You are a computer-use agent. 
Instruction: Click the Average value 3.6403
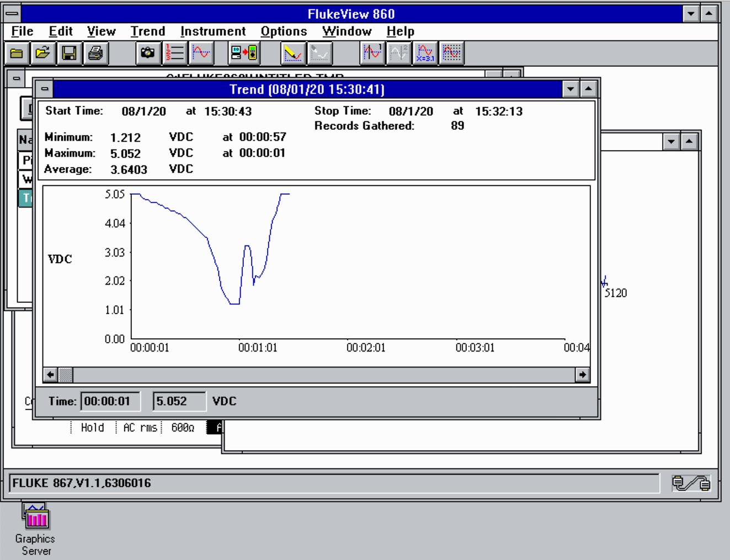(129, 169)
